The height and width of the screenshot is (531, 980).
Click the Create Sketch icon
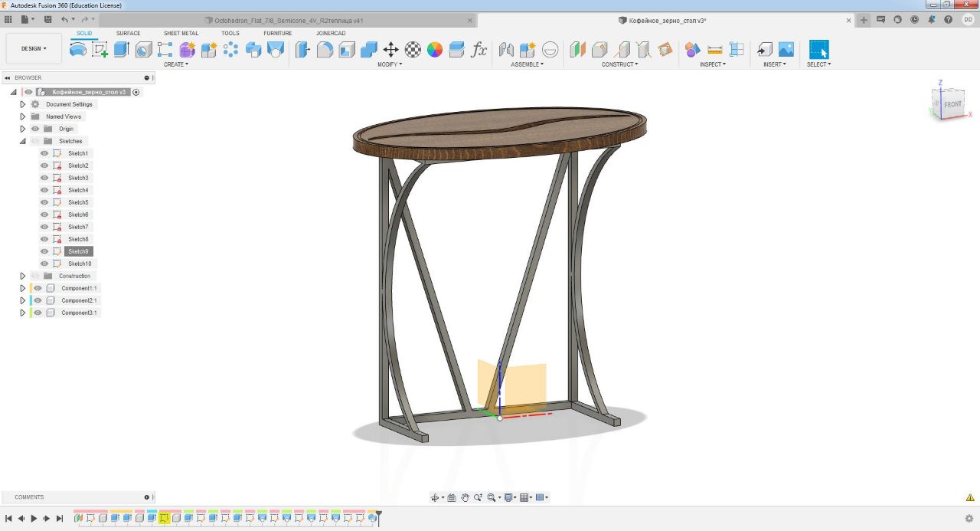point(100,50)
